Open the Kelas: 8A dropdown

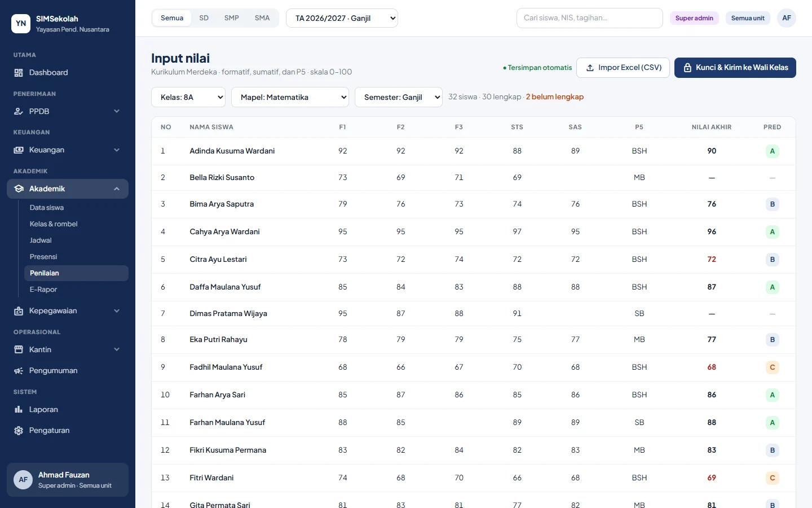click(188, 97)
